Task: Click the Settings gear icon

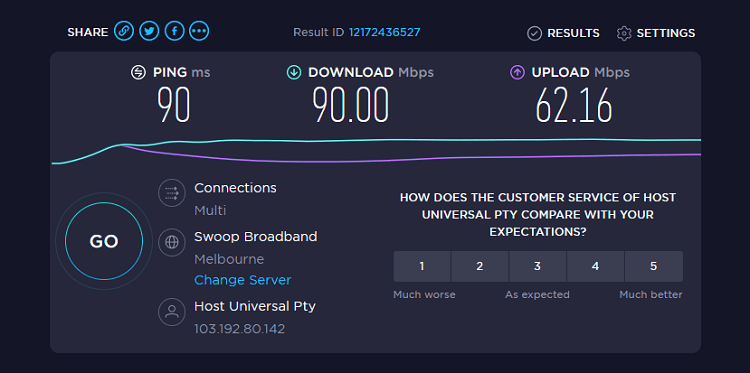Action: pyautogui.click(x=624, y=33)
